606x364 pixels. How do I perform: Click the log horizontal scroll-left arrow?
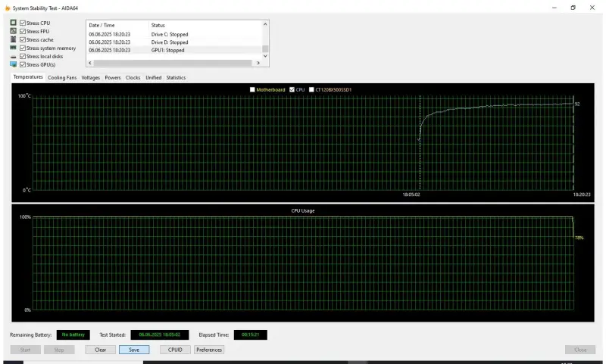point(90,63)
